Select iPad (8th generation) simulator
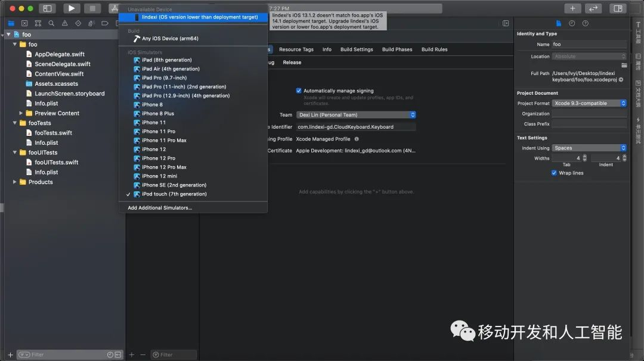This screenshot has height=361, width=644. click(x=193, y=60)
